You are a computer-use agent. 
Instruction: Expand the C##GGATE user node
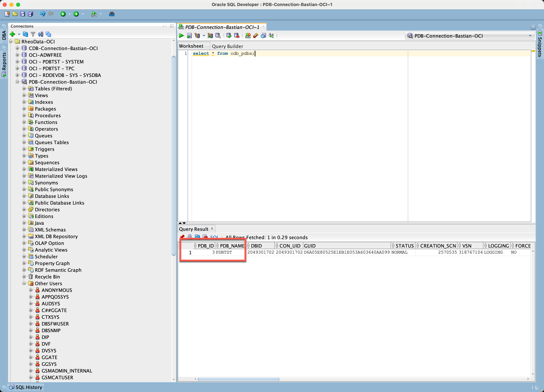(x=31, y=310)
